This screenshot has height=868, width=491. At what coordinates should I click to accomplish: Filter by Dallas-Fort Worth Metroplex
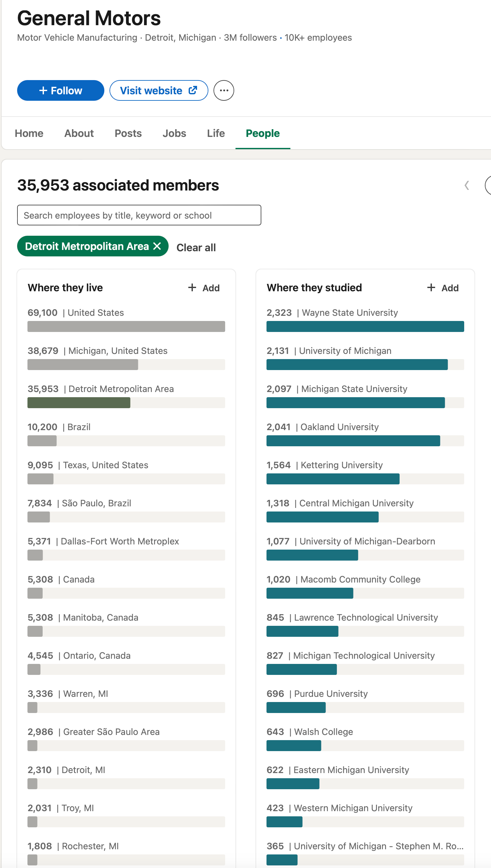click(126, 548)
